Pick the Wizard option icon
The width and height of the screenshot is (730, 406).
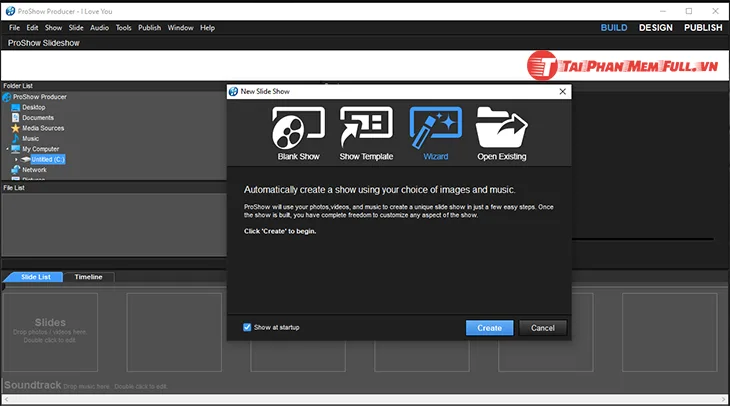coord(436,127)
